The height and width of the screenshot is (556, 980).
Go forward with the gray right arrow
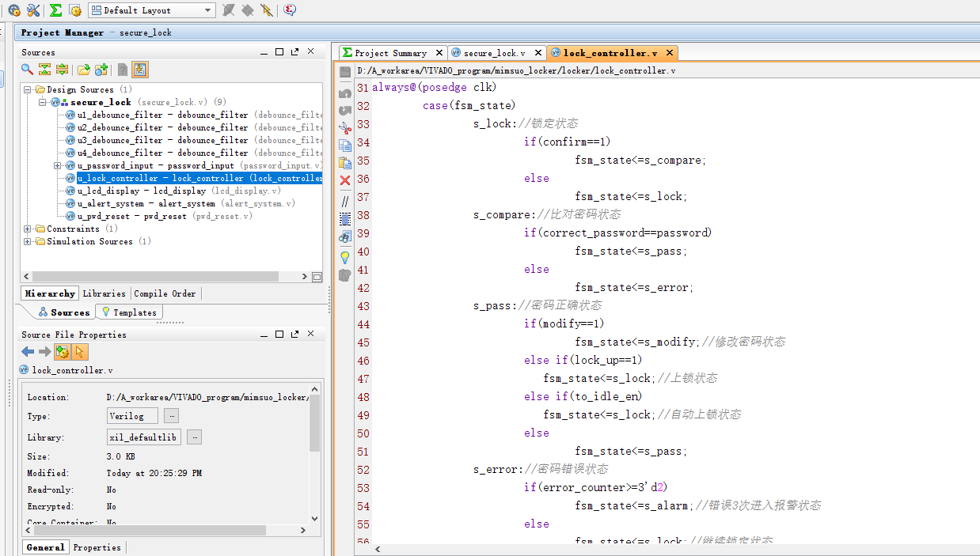(44, 352)
